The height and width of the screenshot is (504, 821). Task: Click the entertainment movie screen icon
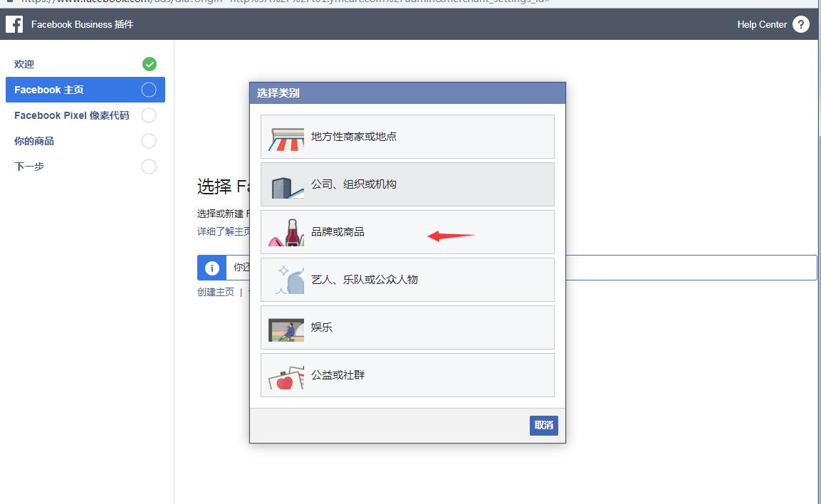coord(286,329)
